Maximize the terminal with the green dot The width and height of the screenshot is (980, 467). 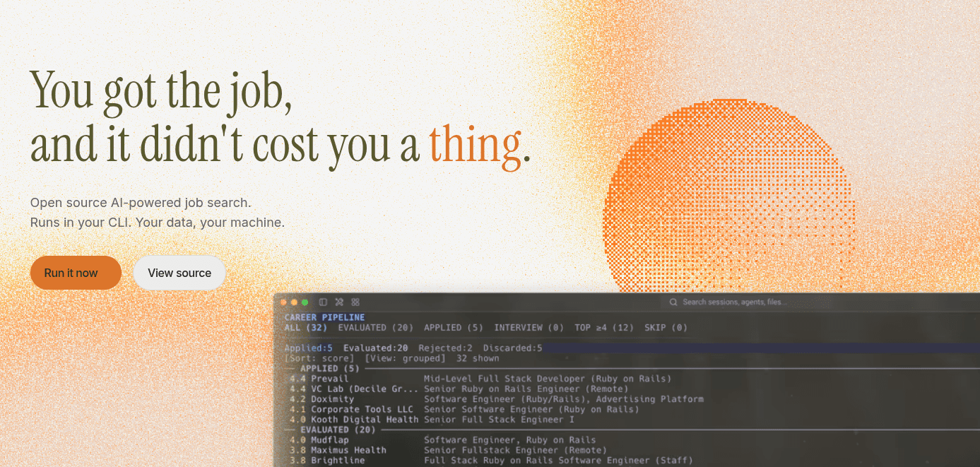click(x=305, y=302)
